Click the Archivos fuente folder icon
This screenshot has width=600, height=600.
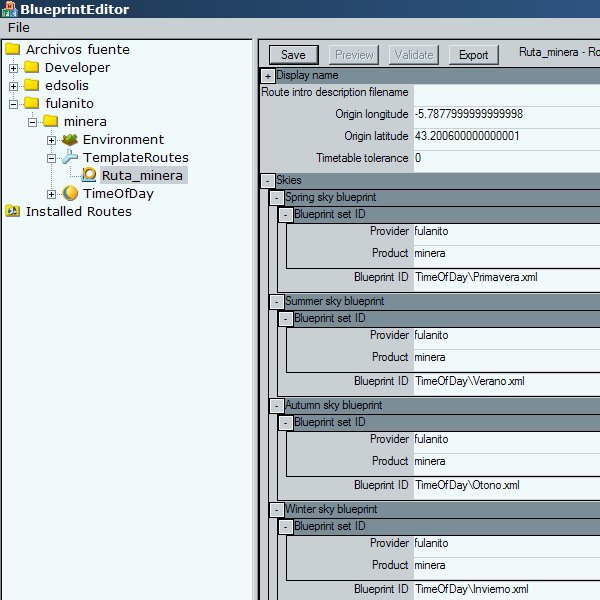(x=13, y=50)
